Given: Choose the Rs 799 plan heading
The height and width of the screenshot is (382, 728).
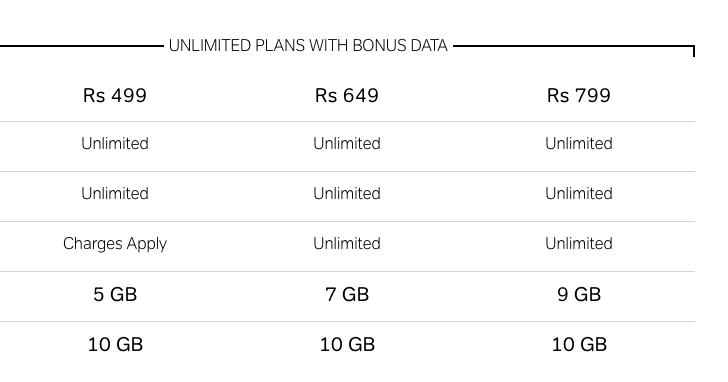Looking at the screenshot, I should pyautogui.click(x=578, y=96).
